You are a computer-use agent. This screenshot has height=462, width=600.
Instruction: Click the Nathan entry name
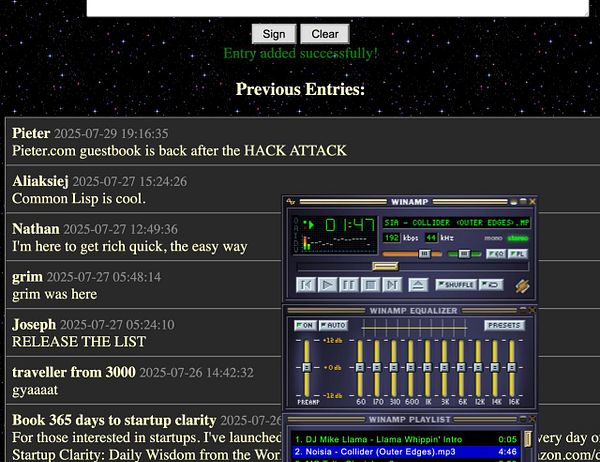[x=36, y=229]
